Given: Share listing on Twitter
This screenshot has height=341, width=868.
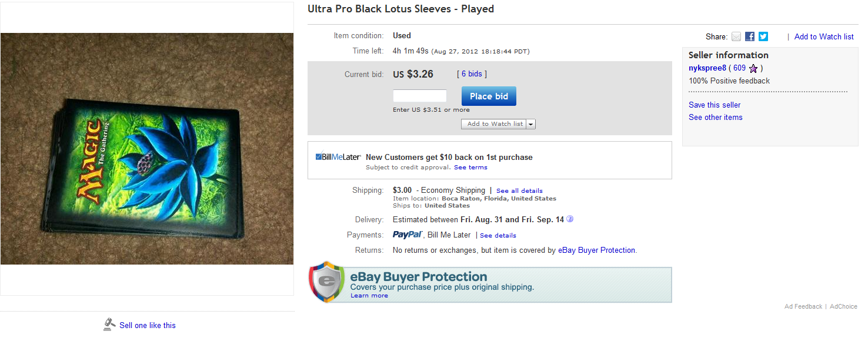Looking at the screenshot, I should click(763, 36).
